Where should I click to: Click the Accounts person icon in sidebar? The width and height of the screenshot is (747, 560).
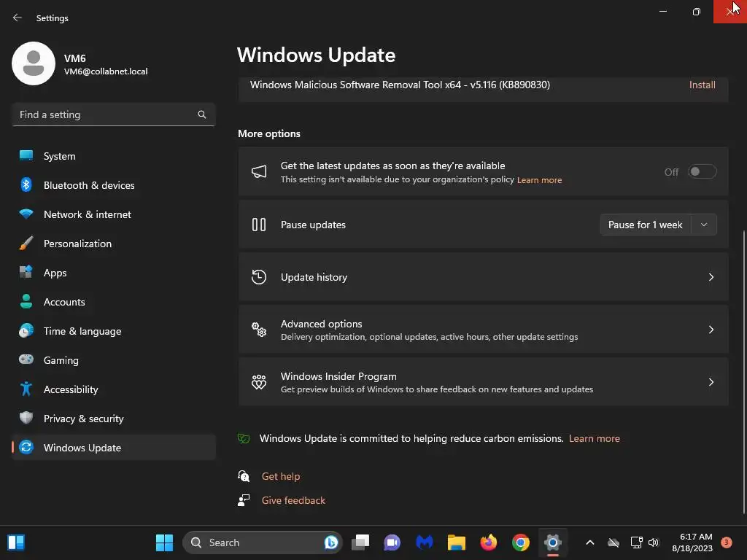click(26, 301)
